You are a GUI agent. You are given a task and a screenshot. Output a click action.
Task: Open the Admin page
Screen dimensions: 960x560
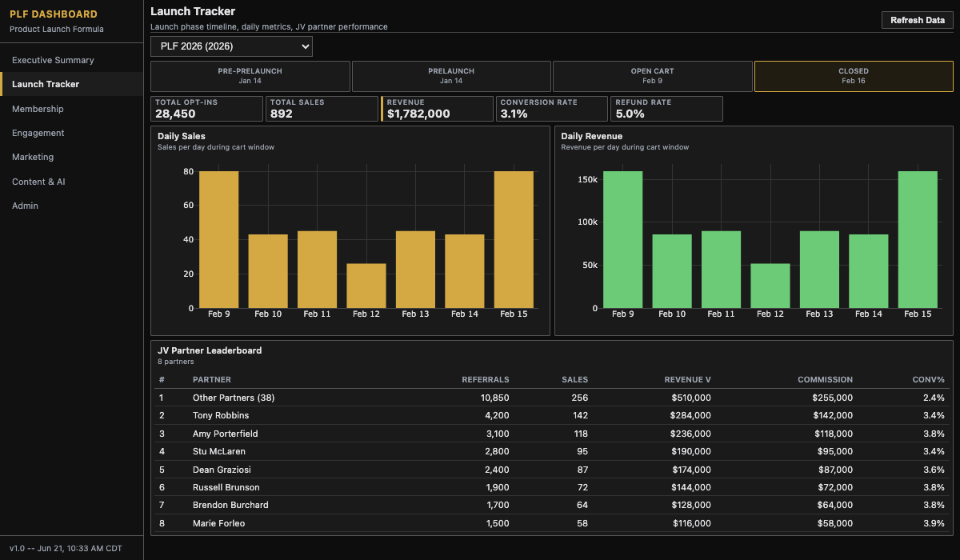[72, 206]
